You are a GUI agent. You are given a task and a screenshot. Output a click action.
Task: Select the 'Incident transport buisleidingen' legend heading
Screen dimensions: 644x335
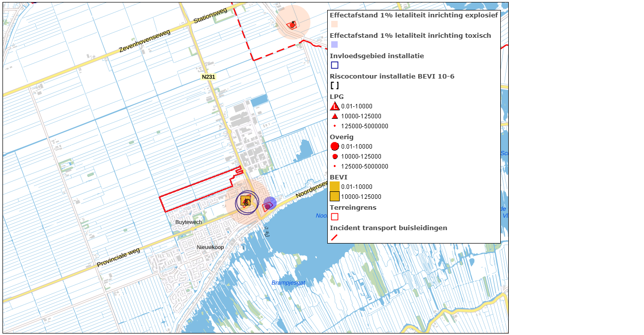tap(388, 228)
